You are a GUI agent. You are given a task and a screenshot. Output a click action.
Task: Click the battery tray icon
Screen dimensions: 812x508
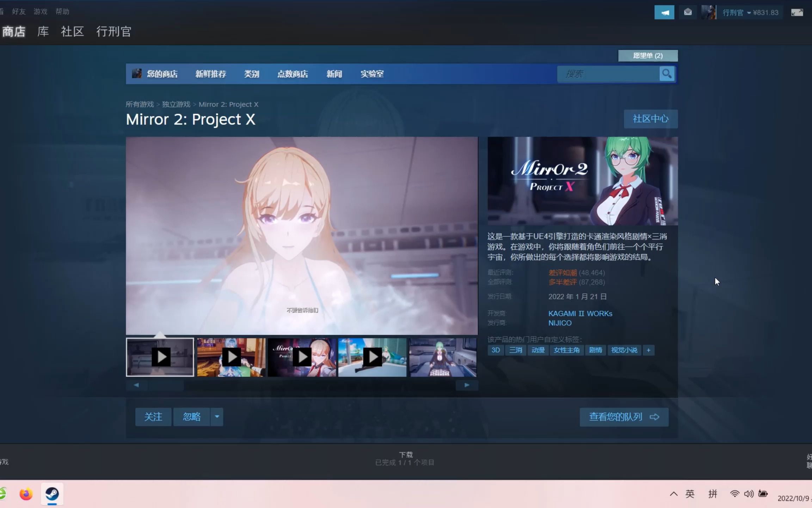point(763,494)
